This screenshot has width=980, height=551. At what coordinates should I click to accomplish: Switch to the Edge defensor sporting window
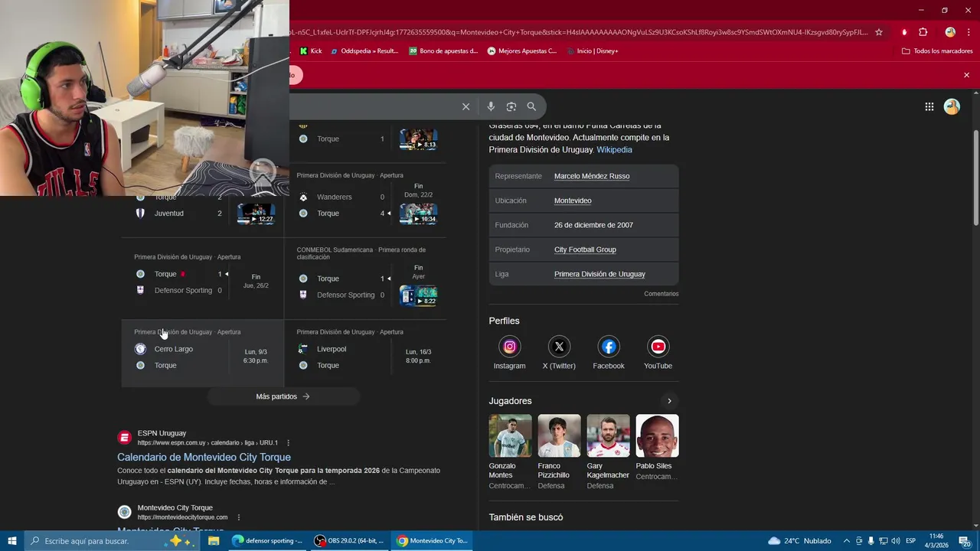pos(268,541)
